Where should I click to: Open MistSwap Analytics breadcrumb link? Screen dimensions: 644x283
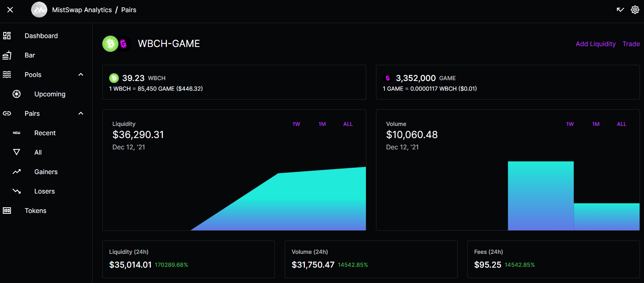(82, 10)
